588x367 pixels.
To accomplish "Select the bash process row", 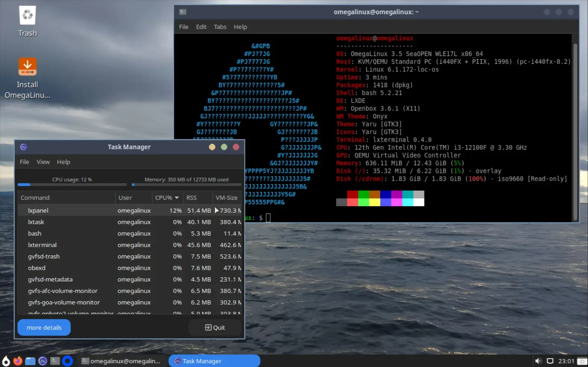I will (x=130, y=233).
